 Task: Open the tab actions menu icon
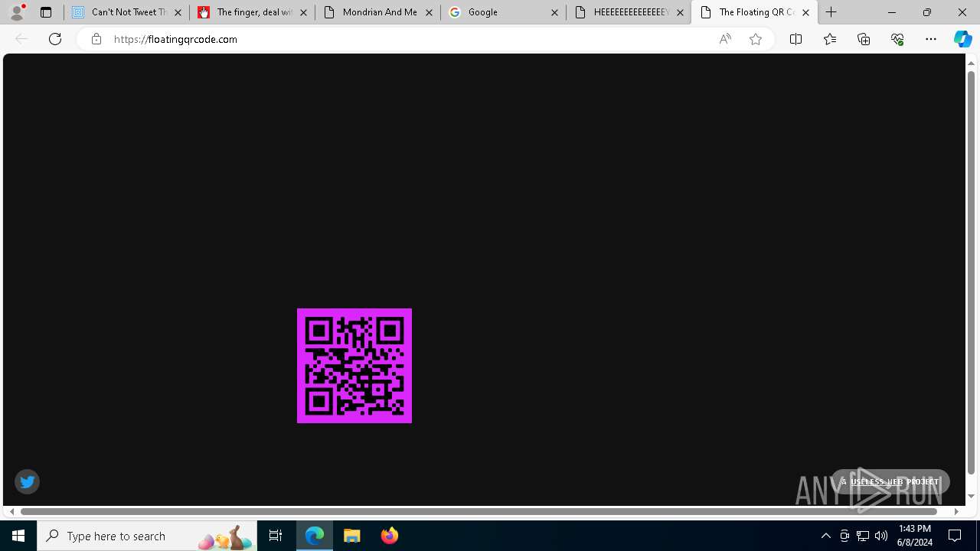(x=46, y=12)
